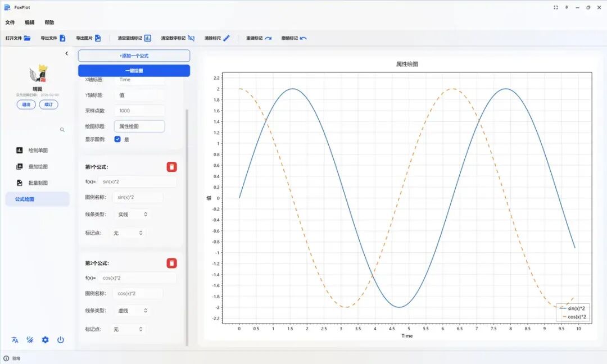Image resolution: width=607 pixels, height=364 pixels.
Task: Click 图例名称 field containing cos(x)*2
Action: 138,294
